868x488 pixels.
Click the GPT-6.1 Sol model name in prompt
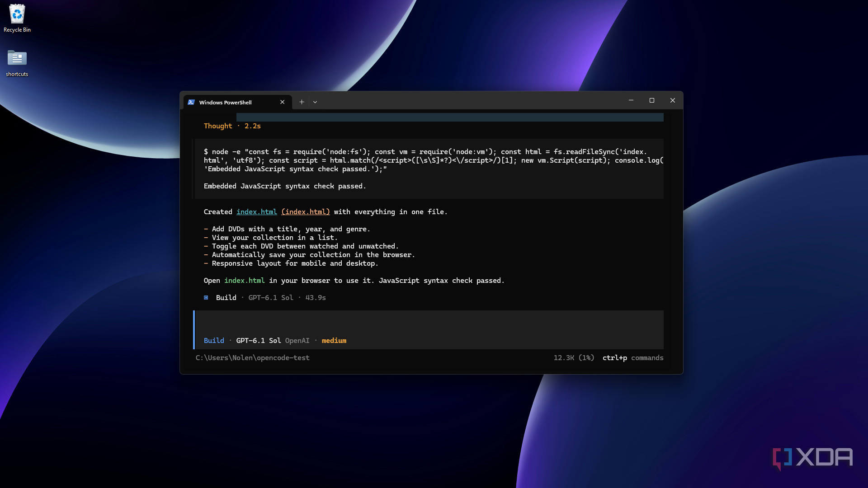(x=259, y=341)
